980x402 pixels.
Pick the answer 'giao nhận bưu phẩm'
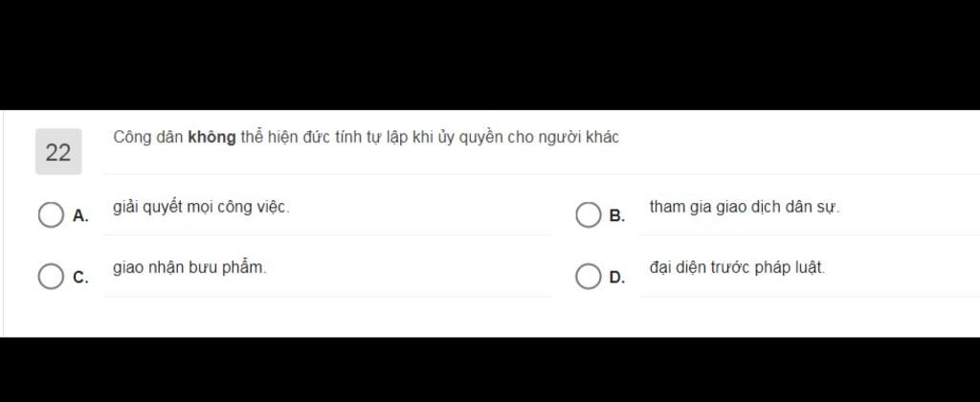(189, 268)
